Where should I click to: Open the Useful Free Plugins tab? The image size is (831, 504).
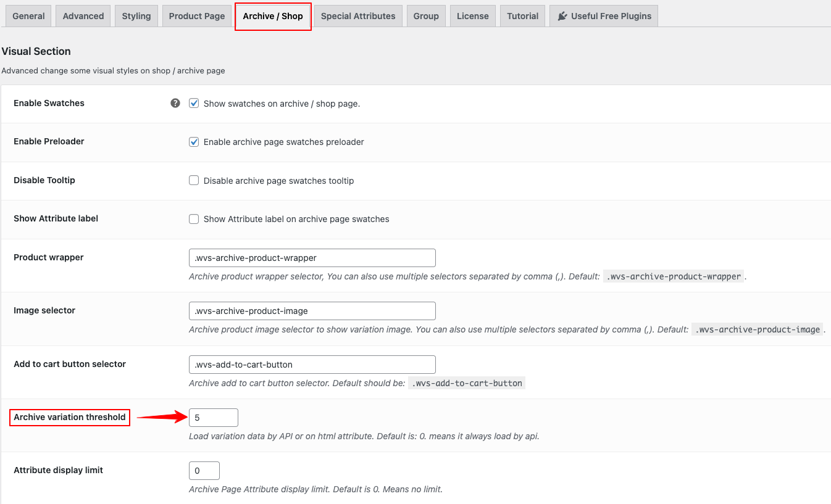pyautogui.click(x=603, y=15)
